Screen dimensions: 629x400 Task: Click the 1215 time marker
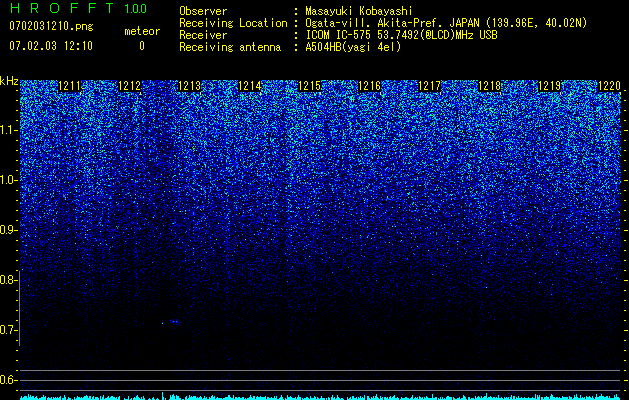point(310,86)
